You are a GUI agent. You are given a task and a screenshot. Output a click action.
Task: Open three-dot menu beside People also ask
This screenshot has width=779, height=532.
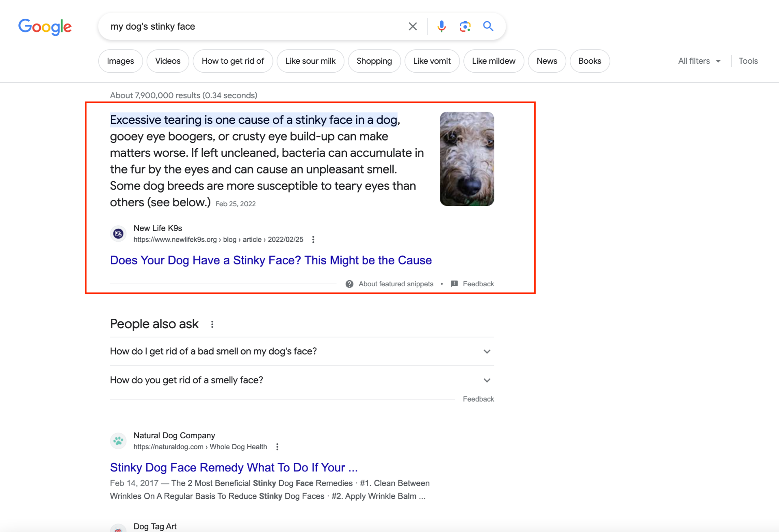[x=212, y=324]
